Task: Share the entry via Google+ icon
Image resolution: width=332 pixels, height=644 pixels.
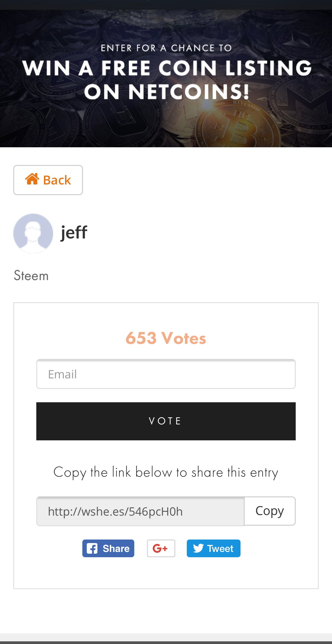Action: point(161,548)
